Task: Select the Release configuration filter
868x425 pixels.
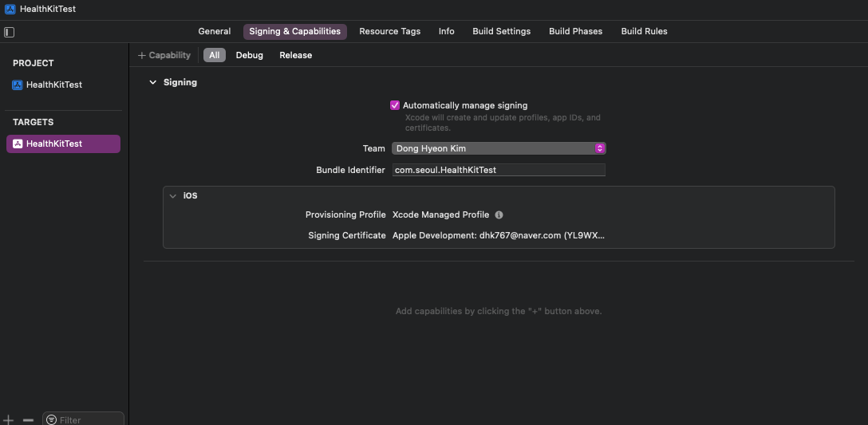Action: pyautogui.click(x=295, y=55)
